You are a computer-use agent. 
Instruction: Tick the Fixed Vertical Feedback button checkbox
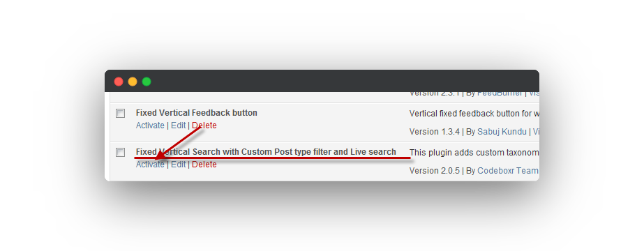tap(120, 114)
